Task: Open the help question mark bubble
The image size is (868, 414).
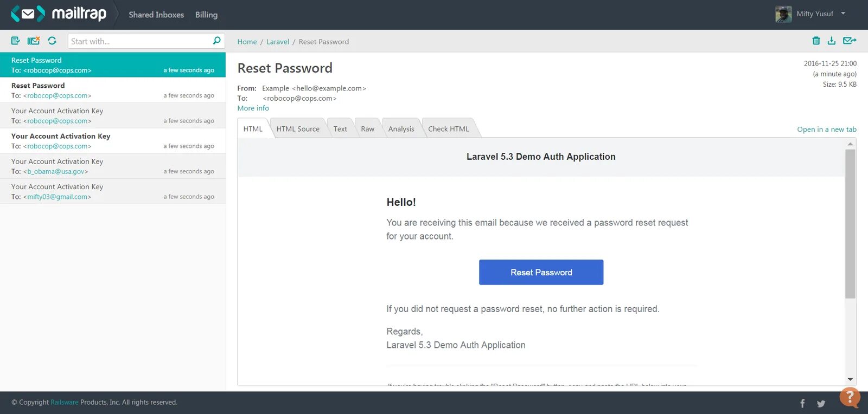Action: tap(850, 397)
